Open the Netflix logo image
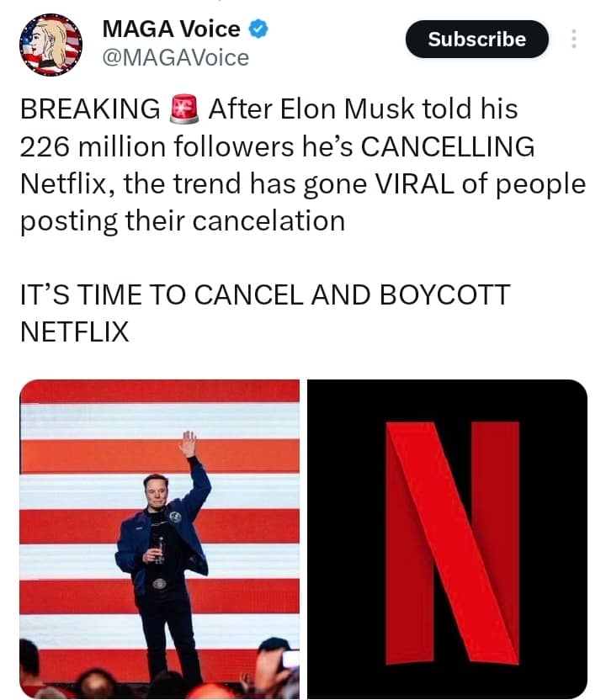 [447, 538]
